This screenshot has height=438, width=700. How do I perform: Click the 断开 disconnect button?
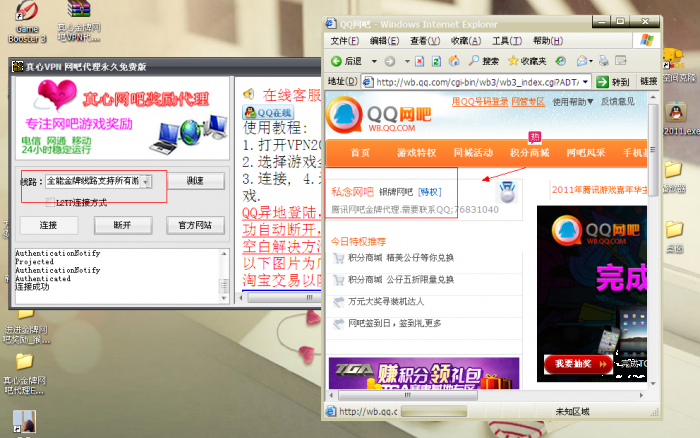122,225
